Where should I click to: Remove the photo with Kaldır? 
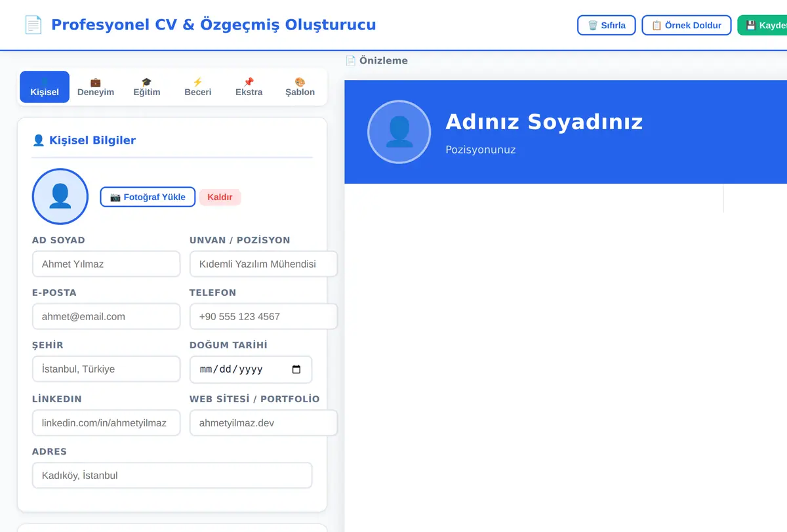point(220,197)
